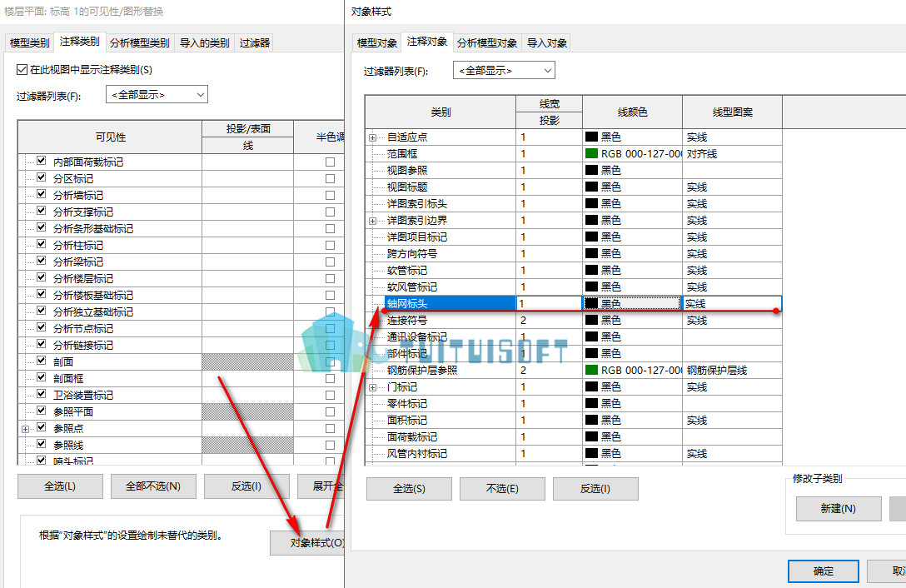Uncheck visibility of 分区标记
Viewport: 906px width, 588px height.
click(41, 177)
